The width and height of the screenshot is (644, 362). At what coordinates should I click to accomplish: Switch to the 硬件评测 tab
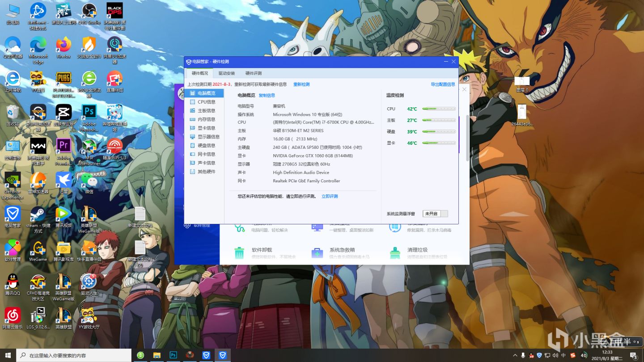point(254,73)
